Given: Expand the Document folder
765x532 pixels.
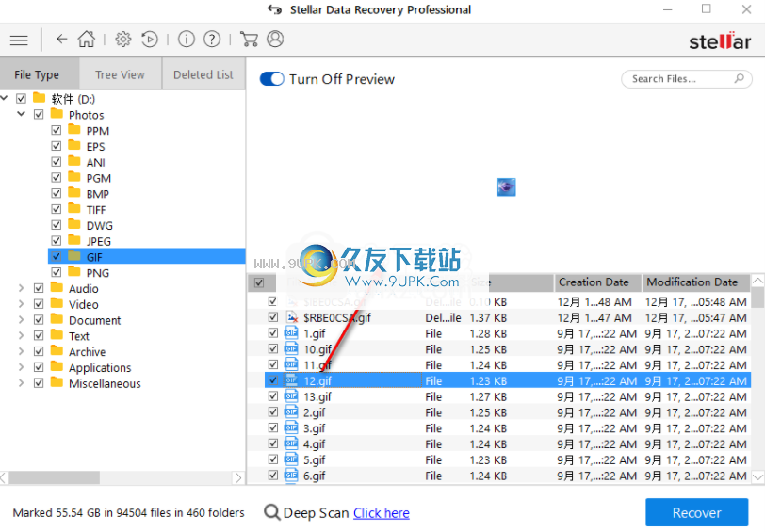Looking at the screenshot, I should pos(21,320).
